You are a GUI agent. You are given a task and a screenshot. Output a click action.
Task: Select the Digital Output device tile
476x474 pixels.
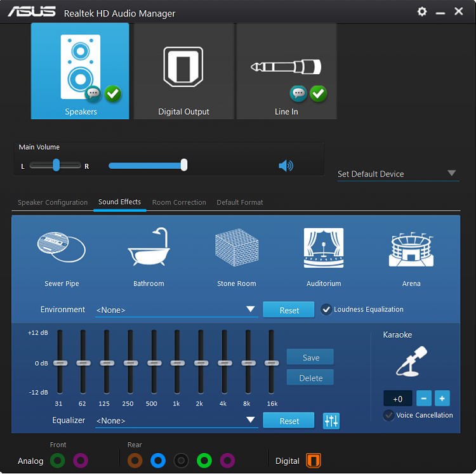click(183, 71)
